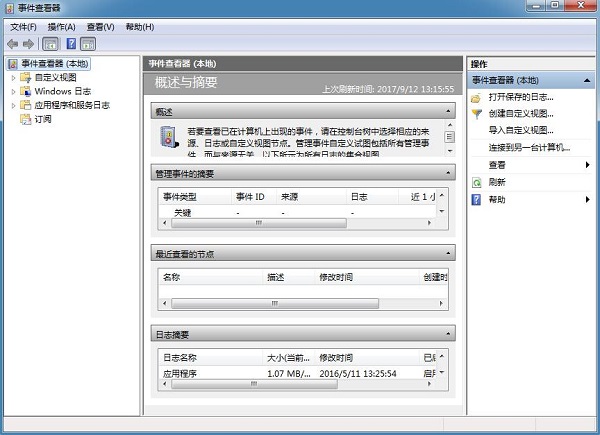Select 事件查看器 (本地) in the tree

coord(55,64)
